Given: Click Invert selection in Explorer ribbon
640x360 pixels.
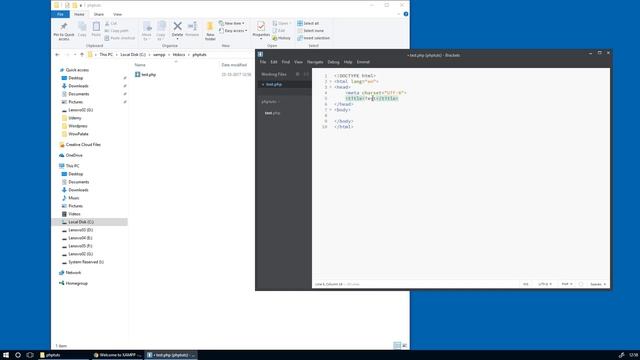Looking at the screenshot, I should 313,38.
